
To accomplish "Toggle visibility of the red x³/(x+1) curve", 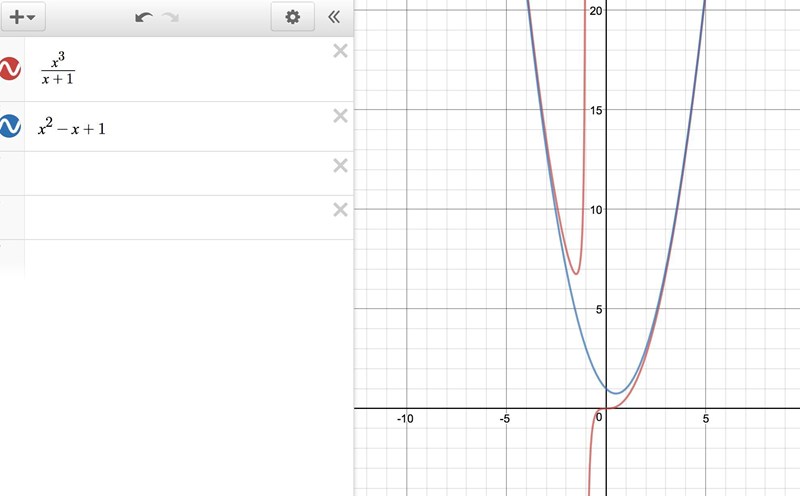I will click(x=10, y=69).
